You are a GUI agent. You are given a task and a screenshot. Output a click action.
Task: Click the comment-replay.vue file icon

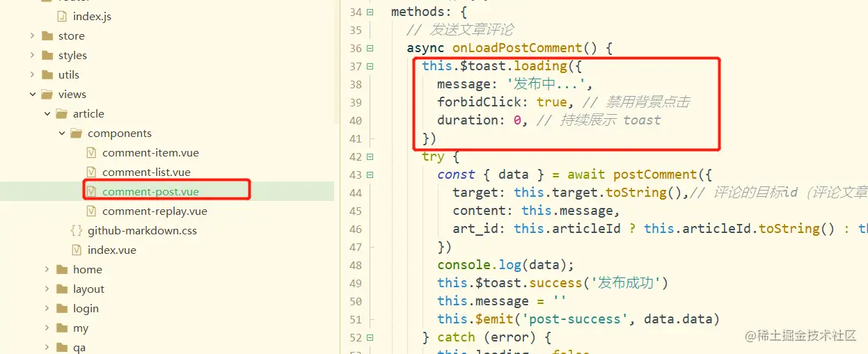pyautogui.click(x=91, y=211)
